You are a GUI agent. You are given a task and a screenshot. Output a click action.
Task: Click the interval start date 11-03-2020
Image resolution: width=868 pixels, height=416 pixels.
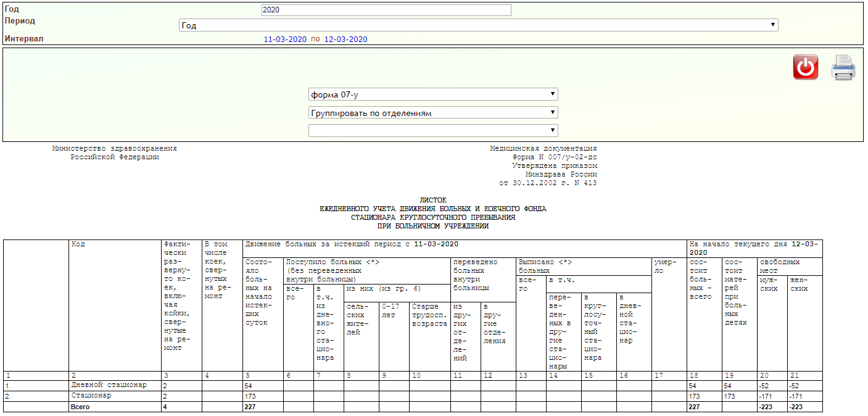point(285,40)
